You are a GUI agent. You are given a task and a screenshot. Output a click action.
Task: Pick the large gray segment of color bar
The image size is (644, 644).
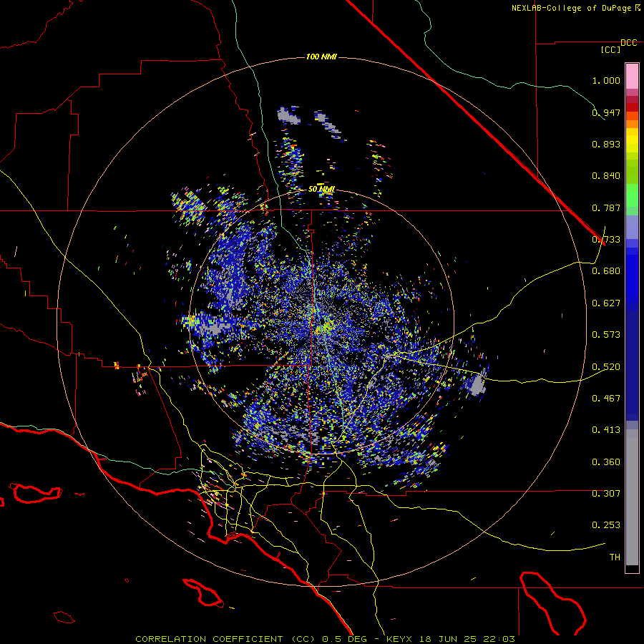(x=632, y=497)
